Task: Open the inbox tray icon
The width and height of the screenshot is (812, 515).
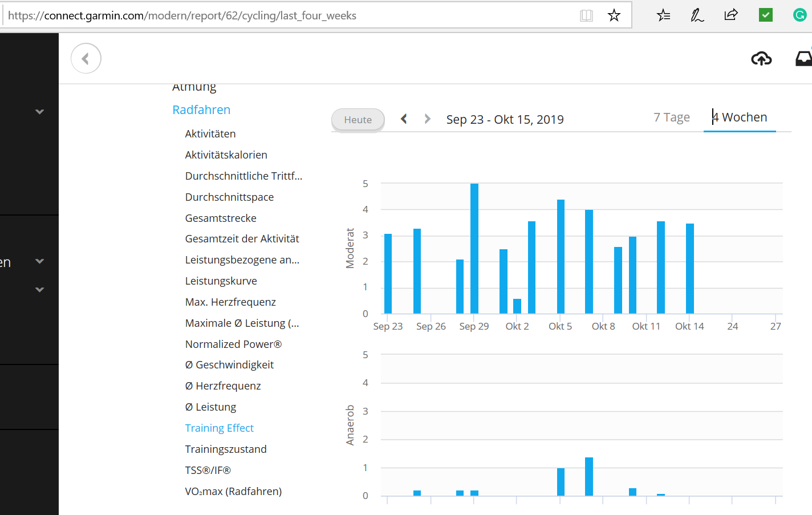Action: (804, 58)
